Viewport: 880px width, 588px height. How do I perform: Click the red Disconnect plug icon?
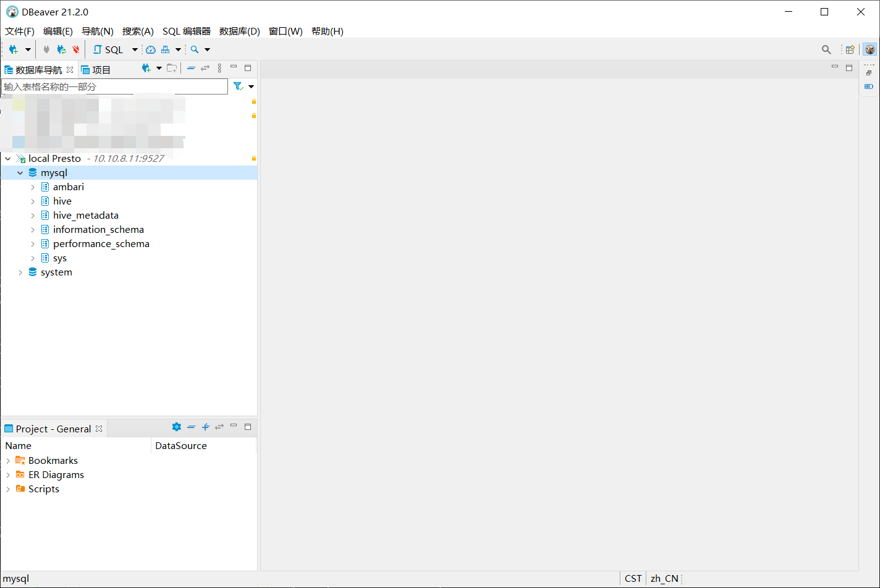(76, 49)
